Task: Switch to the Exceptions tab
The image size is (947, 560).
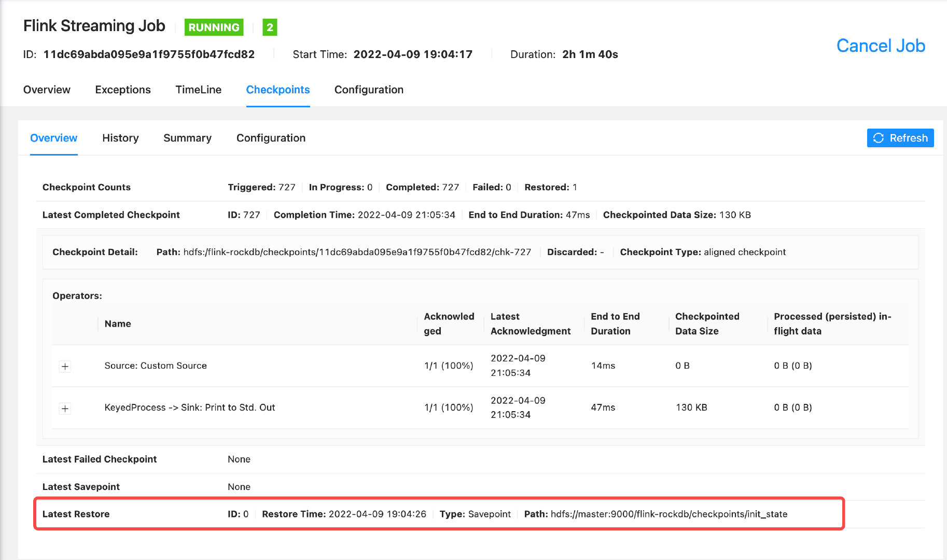Action: 122,89
